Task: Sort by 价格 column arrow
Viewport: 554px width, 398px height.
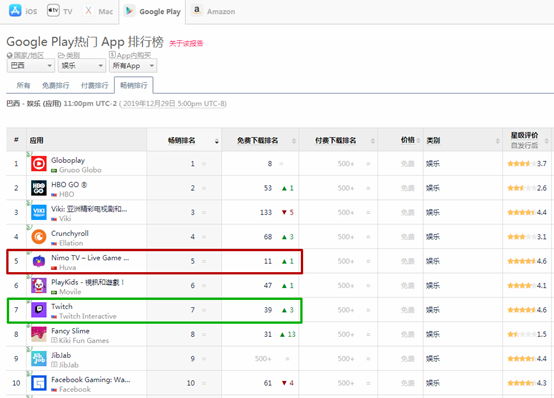Action: pos(418,141)
